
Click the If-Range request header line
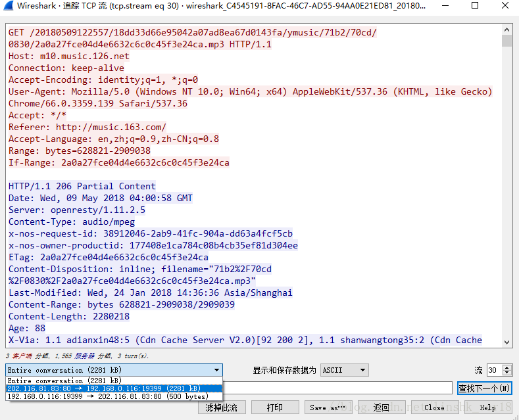pyautogui.click(x=119, y=163)
